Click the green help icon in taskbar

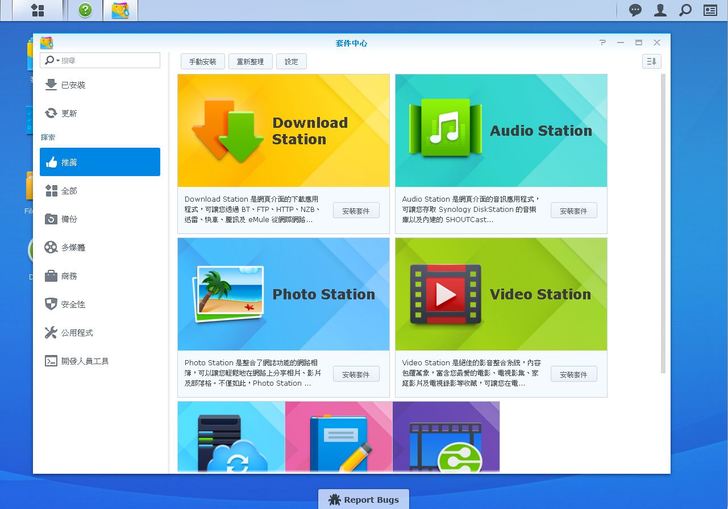point(85,10)
